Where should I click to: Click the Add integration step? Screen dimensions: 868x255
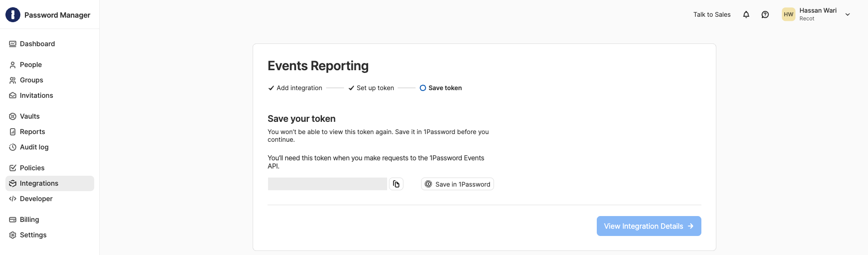click(295, 88)
